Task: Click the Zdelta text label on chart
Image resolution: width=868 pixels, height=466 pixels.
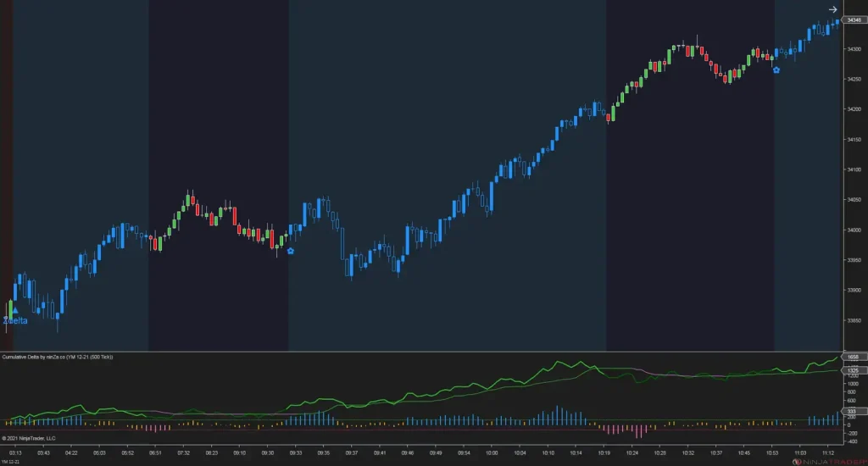Action: [x=15, y=321]
